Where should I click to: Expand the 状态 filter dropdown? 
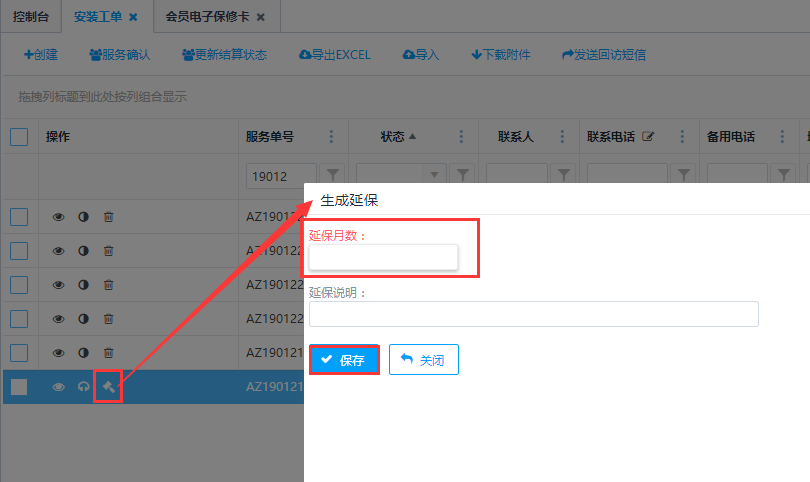click(434, 175)
